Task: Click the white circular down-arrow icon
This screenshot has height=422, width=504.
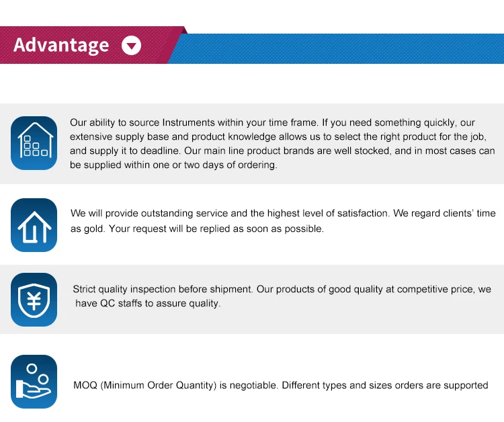Action: tap(131, 45)
